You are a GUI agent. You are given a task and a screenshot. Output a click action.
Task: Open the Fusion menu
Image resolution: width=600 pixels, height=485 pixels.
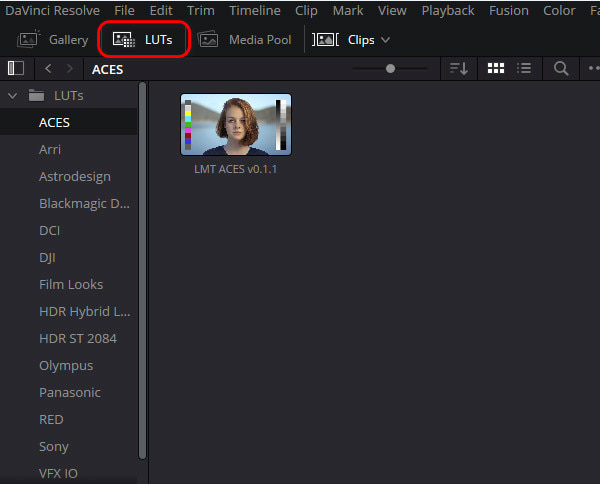click(x=509, y=11)
